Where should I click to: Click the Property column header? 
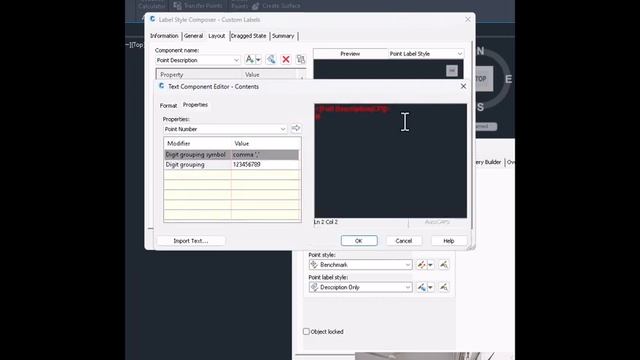[199, 75]
